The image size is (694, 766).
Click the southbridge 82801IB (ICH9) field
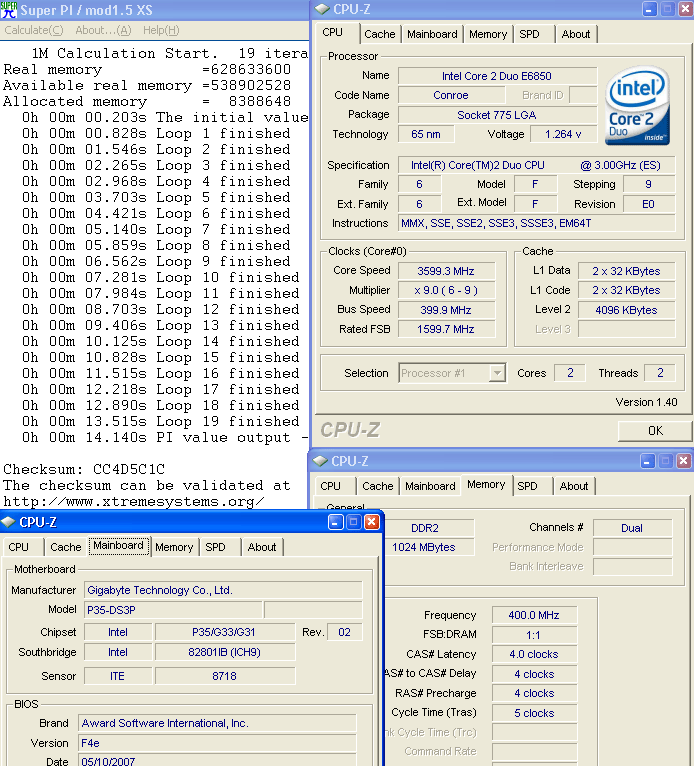point(224,652)
